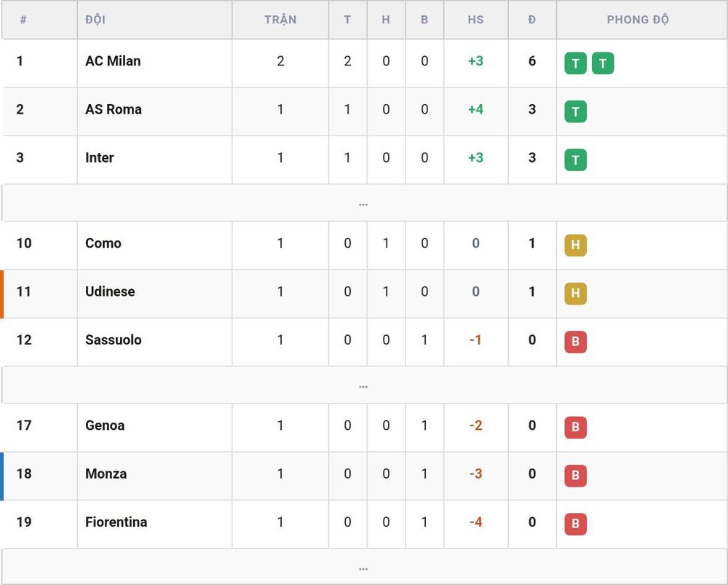Click Fiorentina's red B form badge

pos(575,524)
